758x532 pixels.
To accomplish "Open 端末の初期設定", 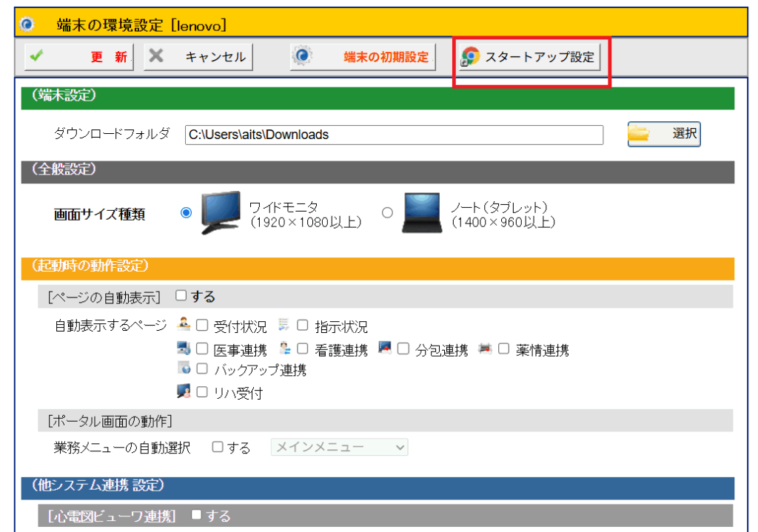I will pyautogui.click(x=362, y=57).
